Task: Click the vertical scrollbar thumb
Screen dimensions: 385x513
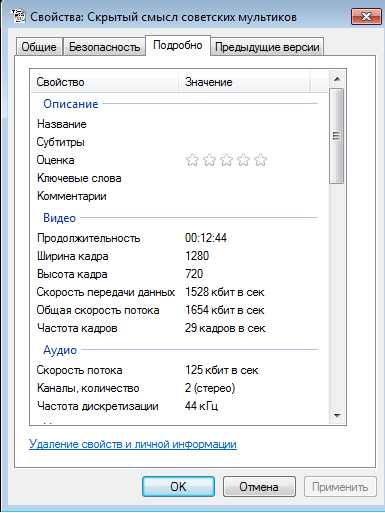Action: tap(337, 136)
